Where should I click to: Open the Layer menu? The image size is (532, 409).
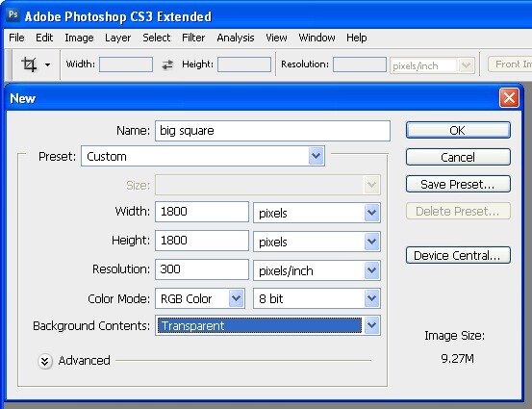point(117,38)
